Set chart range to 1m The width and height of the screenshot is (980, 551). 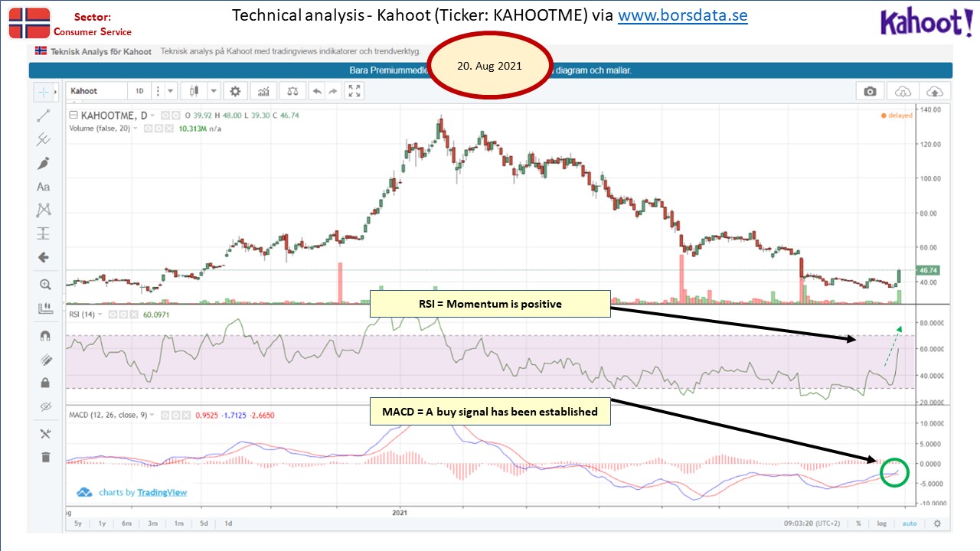[x=178, y=523]
